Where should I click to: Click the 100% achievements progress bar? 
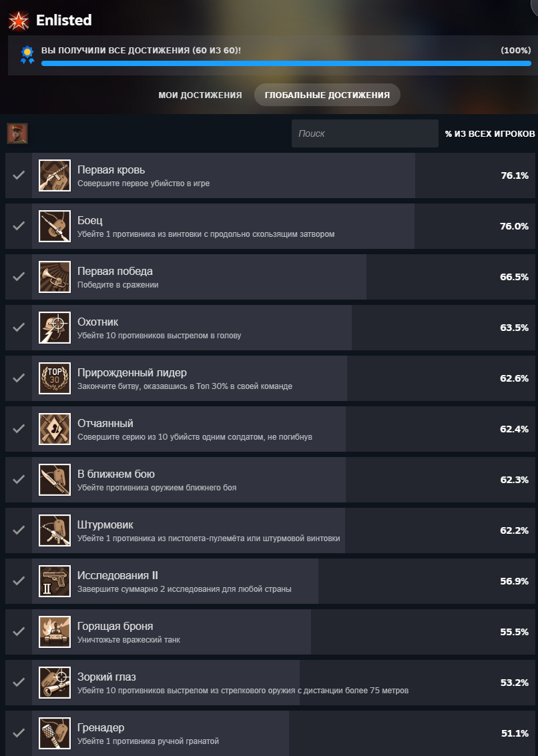(286, 63)
